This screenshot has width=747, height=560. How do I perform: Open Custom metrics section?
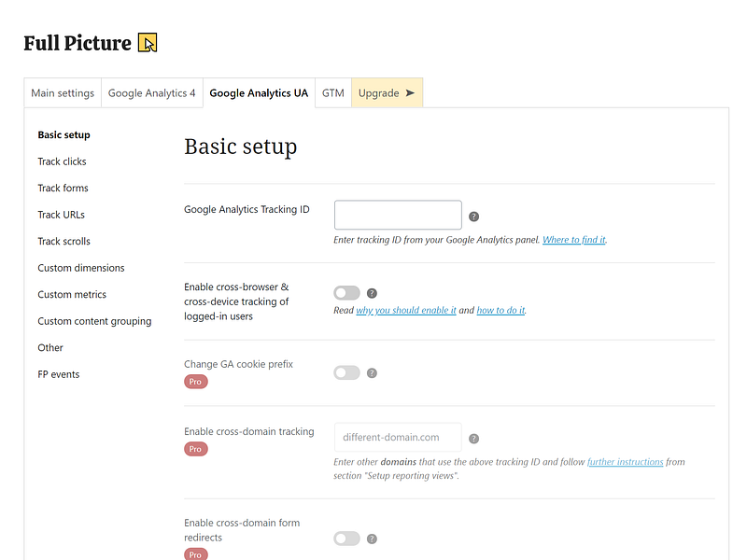[72, 295]
